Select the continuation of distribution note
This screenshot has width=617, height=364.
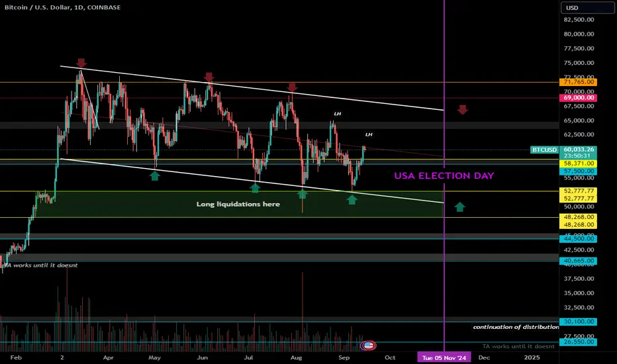coord(516,327)
